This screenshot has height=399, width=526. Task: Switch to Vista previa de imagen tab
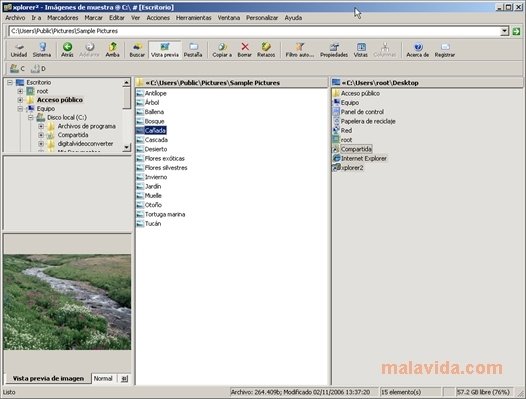48,379
